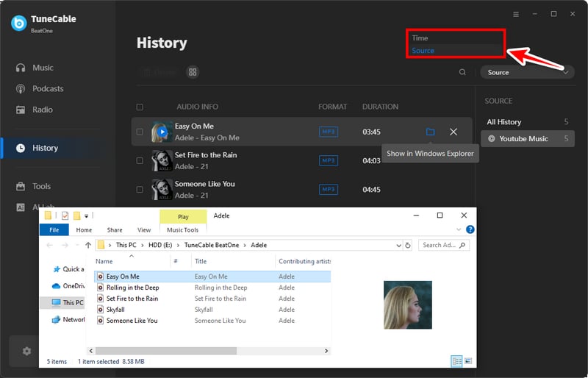588x378 pixels.
Task: Open the Radio section
Action: [x=34, y=110]
